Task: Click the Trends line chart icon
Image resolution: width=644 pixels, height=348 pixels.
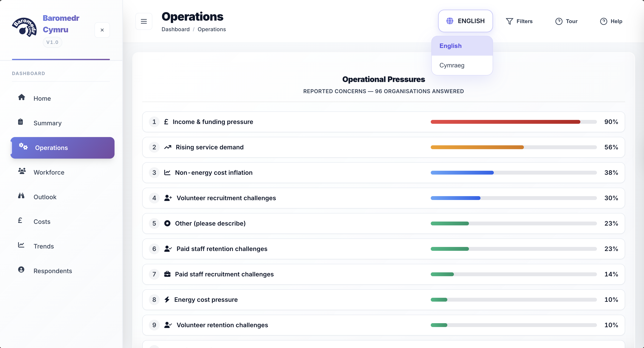Action: [21, 245]
